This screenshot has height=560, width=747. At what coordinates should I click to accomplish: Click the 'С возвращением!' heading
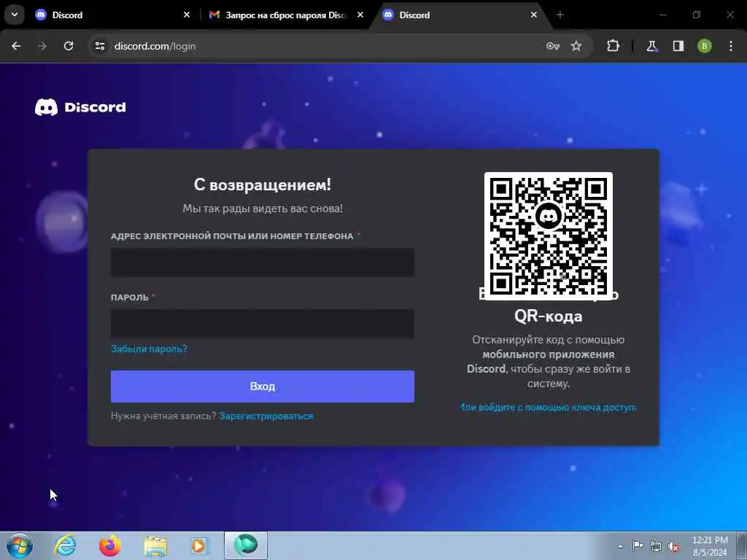(x=263, y=184)
